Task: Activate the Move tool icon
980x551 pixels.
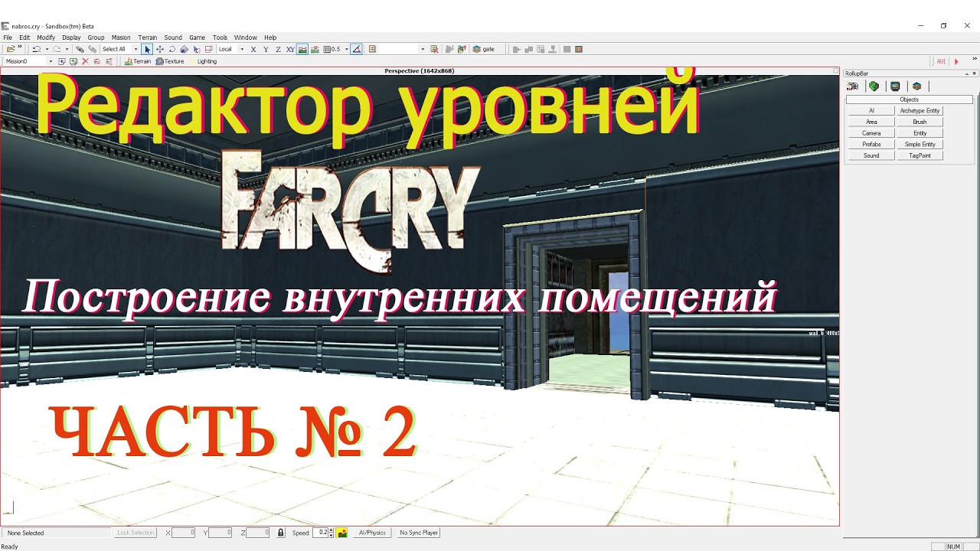Action: pyautogui.click(x=160, y=49)
